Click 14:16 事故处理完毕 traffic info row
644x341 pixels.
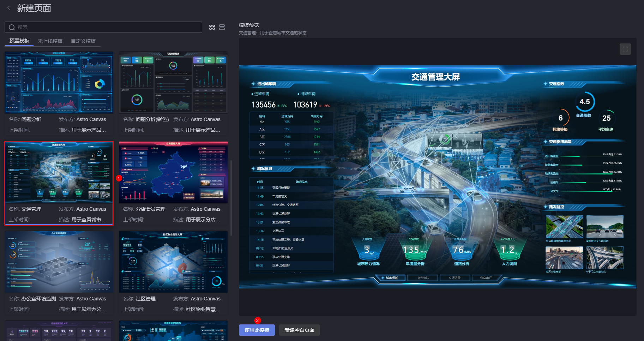click(x=291, y=240)
